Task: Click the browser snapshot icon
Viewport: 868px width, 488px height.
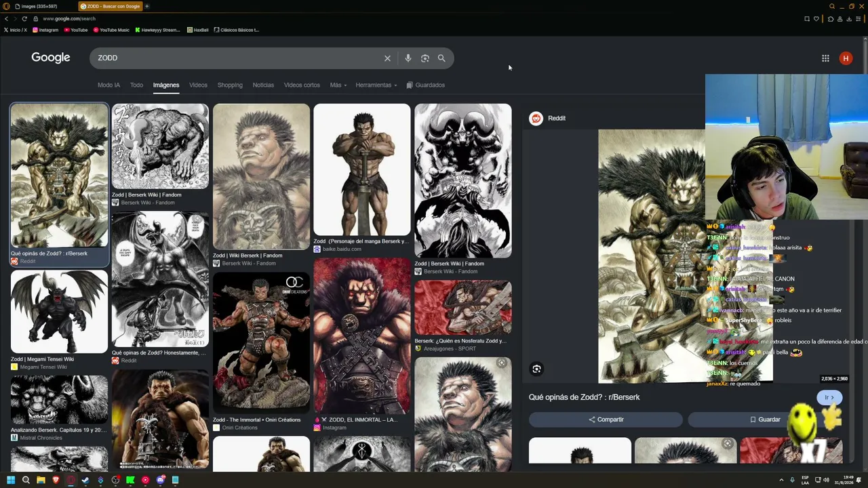Action: point(807,19)
